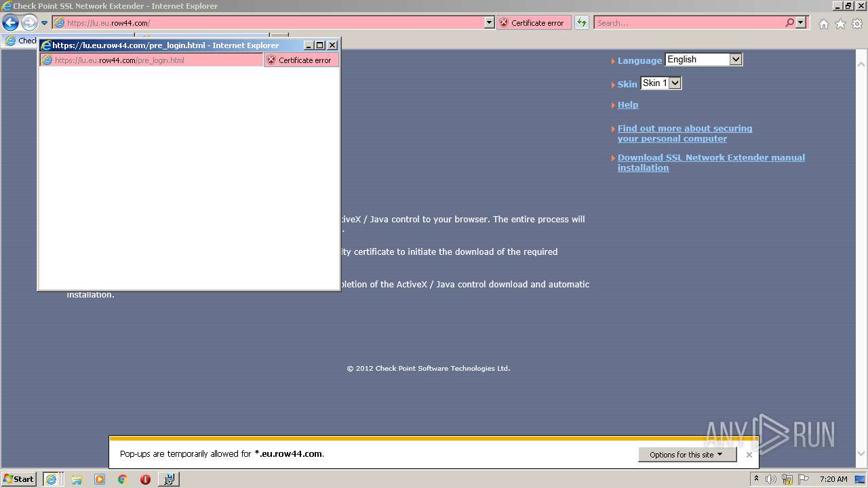This screenshot has height=488, width=868.
Task: Launch Chrome from the taskbar
Action: pos(122,479)
